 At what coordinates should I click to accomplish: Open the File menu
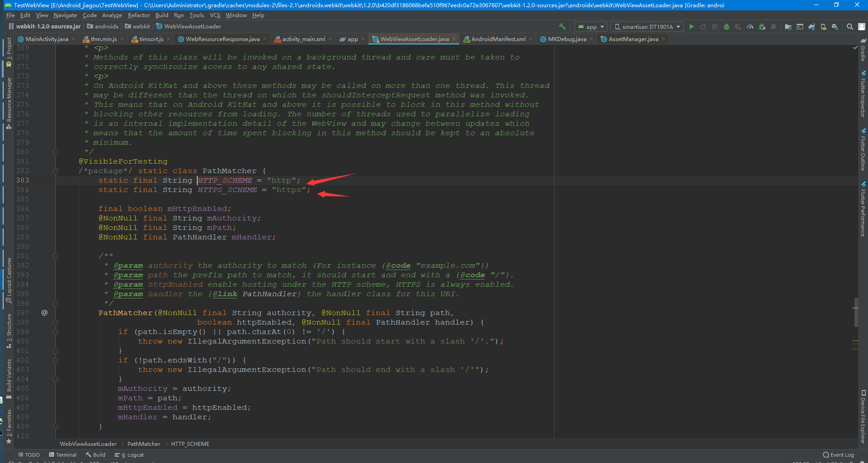pyautogui.click(x=10, y=15)
